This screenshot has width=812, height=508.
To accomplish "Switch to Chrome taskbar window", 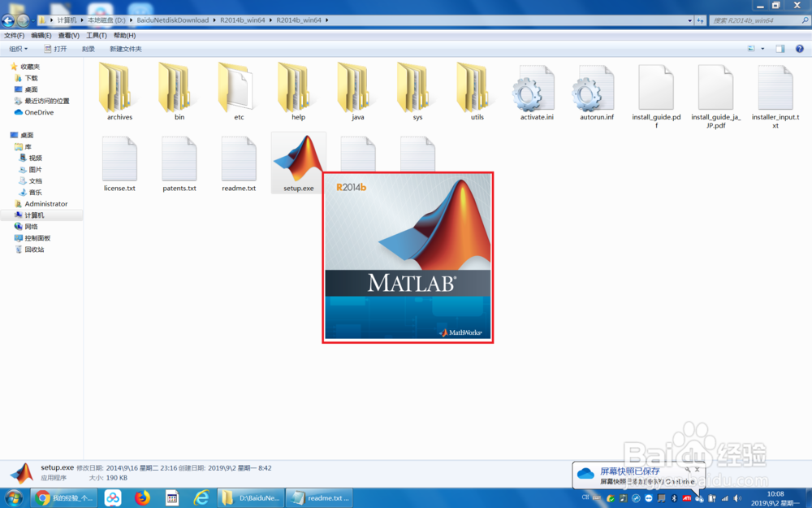I will [x=63, y=498].
